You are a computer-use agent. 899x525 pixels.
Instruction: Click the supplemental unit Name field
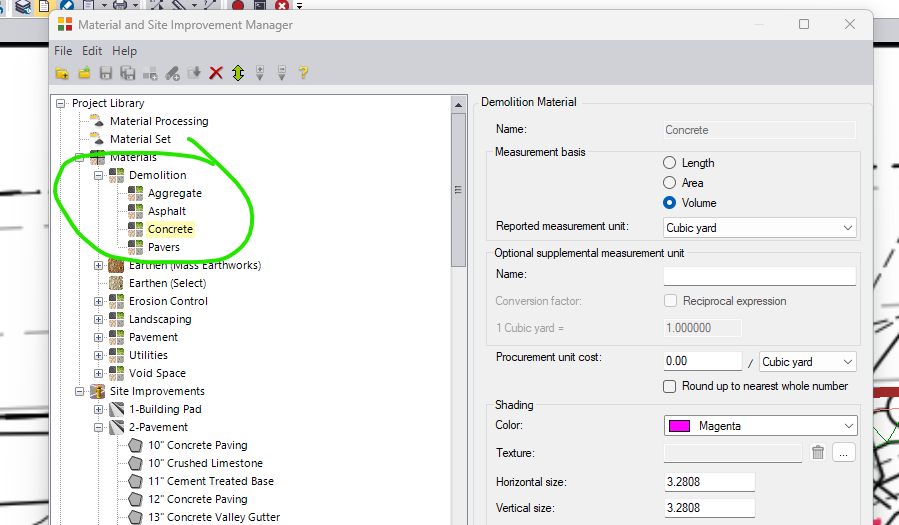click(x=760, y=276)
